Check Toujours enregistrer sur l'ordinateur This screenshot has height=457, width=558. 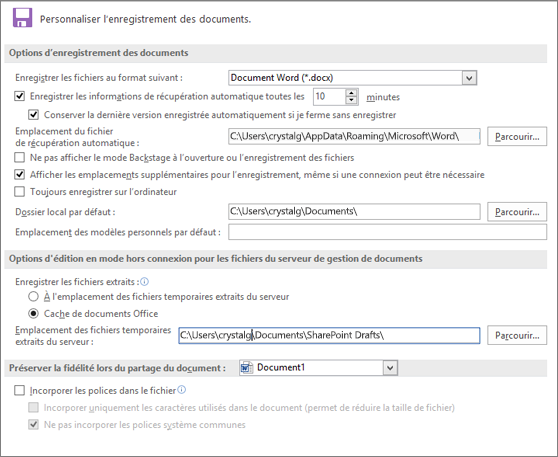pyautogui.click(x=20, y=192)
